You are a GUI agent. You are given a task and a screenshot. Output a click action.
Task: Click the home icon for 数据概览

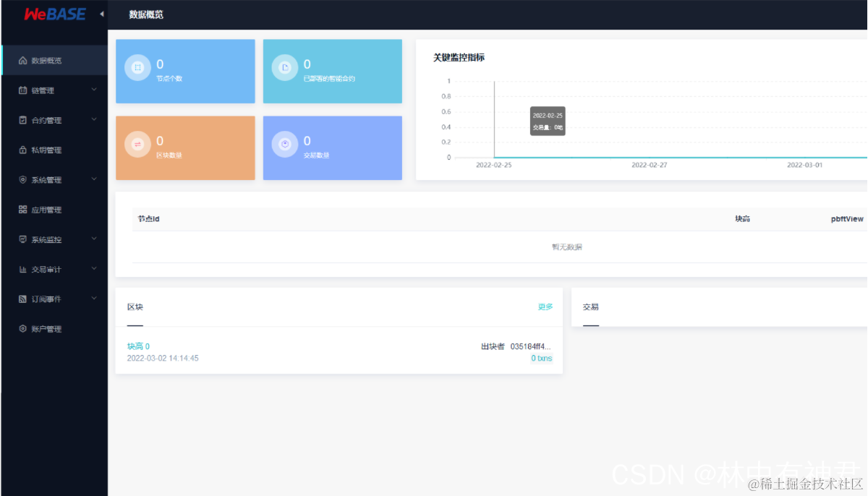pos(22,60)
